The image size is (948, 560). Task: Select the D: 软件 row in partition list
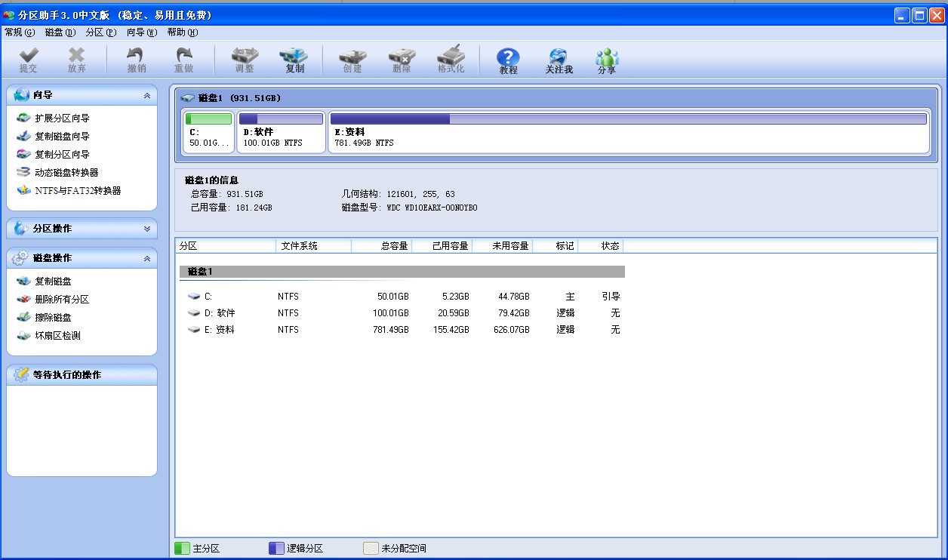point(220,313)
